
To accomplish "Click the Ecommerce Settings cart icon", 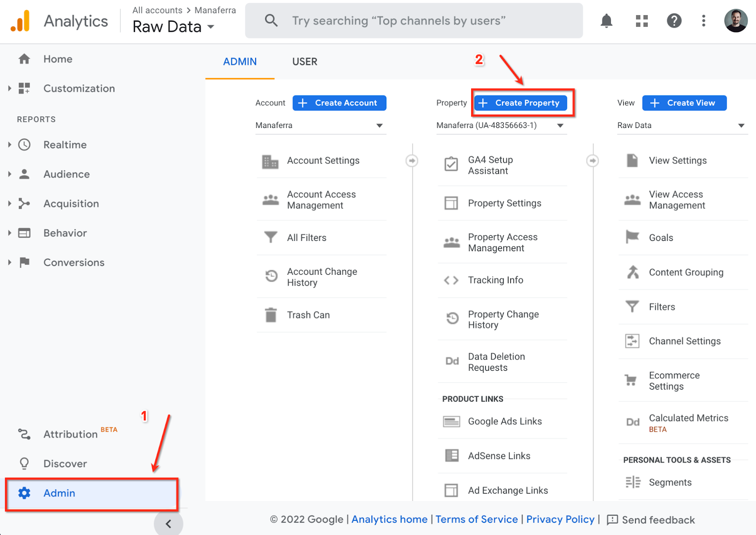I will pyautogui.click(x=631, y=380).
